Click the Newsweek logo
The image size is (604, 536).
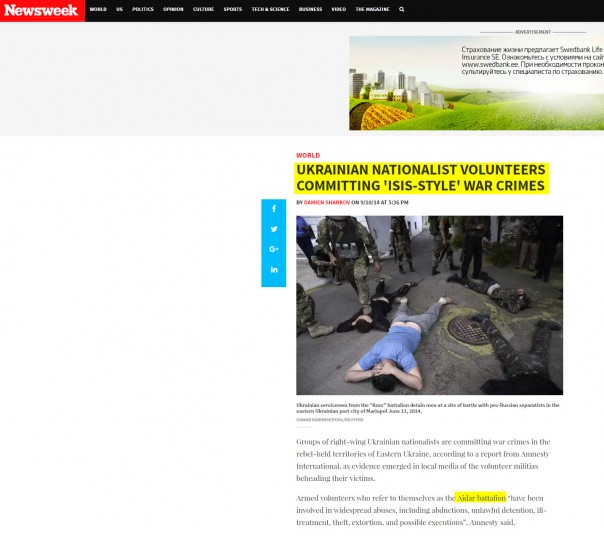click(41, 10)
